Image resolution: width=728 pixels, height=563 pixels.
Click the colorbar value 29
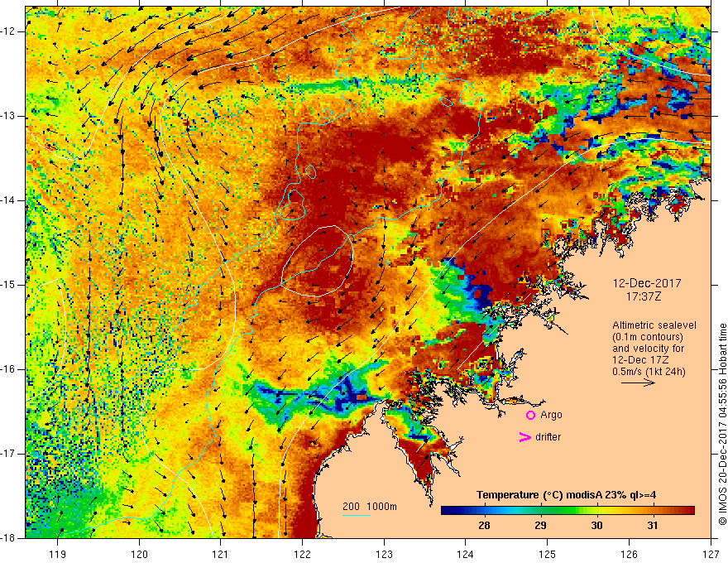[540, 526]
